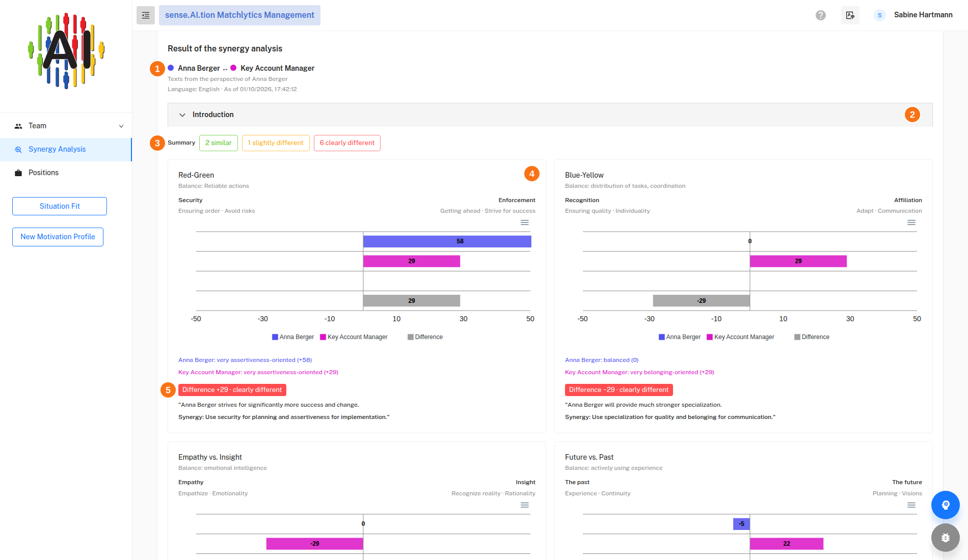The image size is (968, 560).
Task: Click sense.AI.tion Matchlytics Management title tab
Action: (x=239, y=15)
